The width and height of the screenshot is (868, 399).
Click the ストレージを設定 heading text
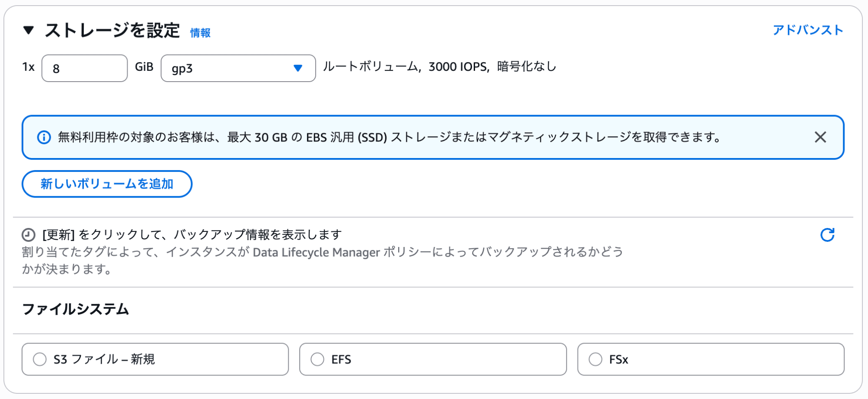112,30
